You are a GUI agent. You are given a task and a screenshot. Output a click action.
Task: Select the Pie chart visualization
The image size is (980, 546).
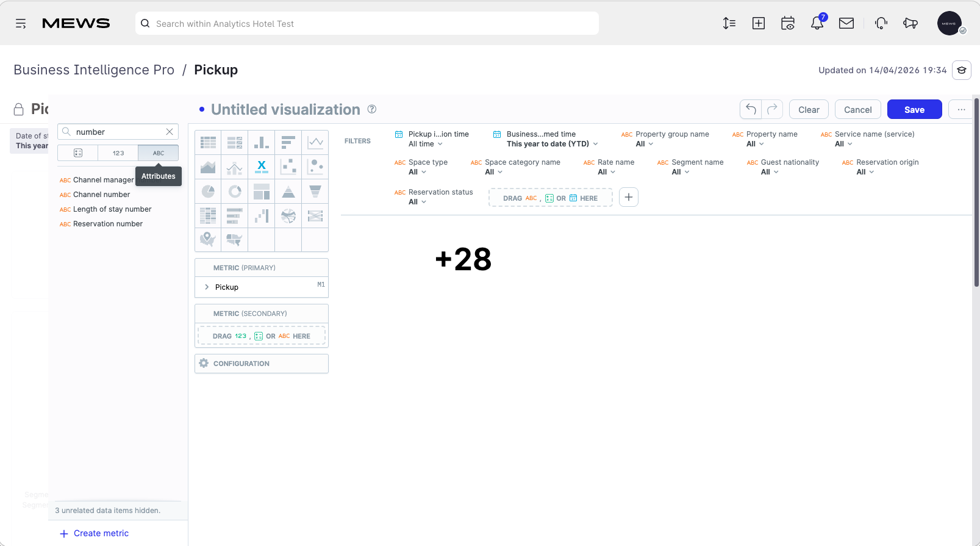(x=208, y=192)
